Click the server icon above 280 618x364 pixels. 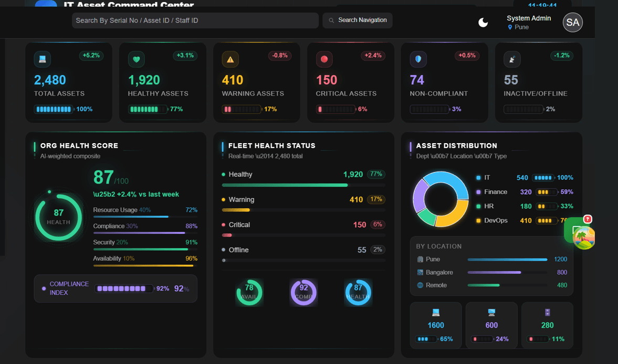click(548, 313)
